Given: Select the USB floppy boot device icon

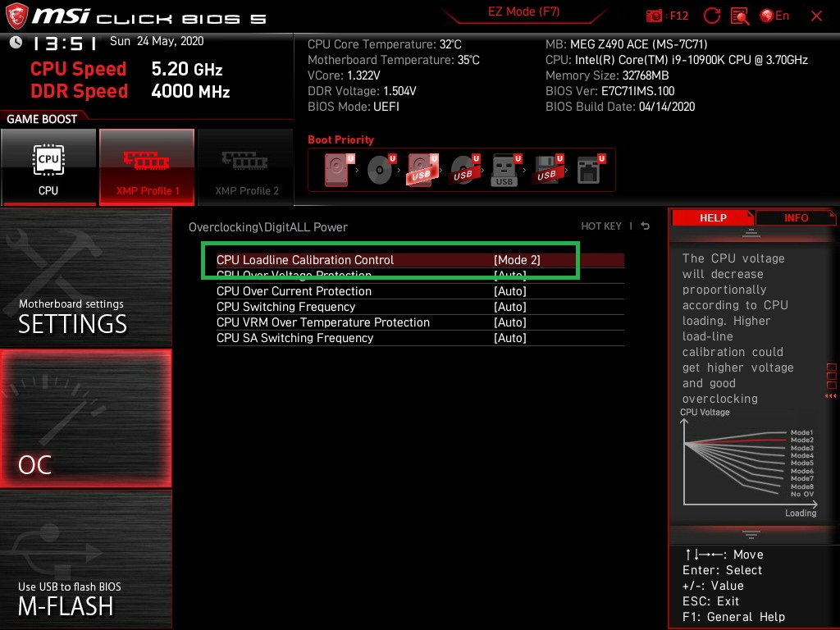Looking at the screenshot, I should [x=548, y=170].
